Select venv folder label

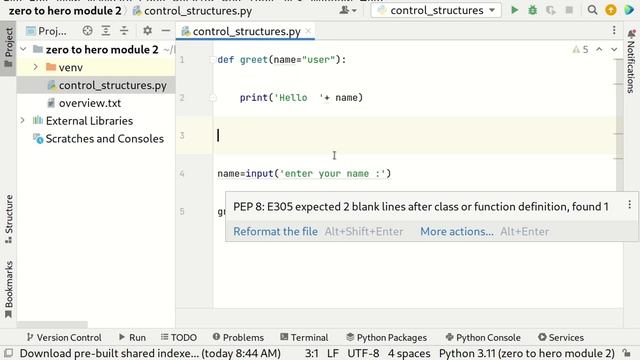71,67
